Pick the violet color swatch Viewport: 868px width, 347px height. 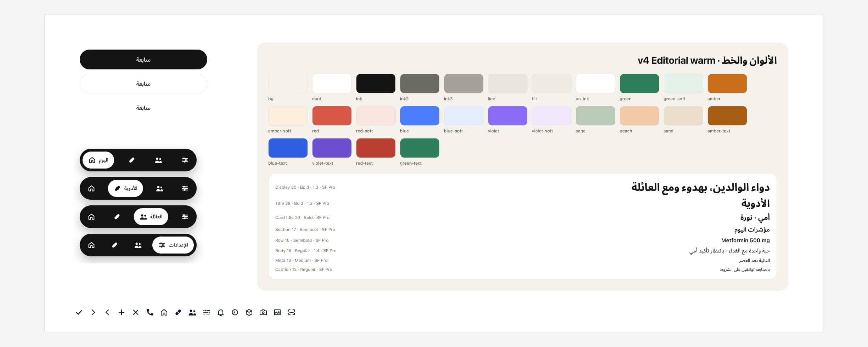pos(508,116)
